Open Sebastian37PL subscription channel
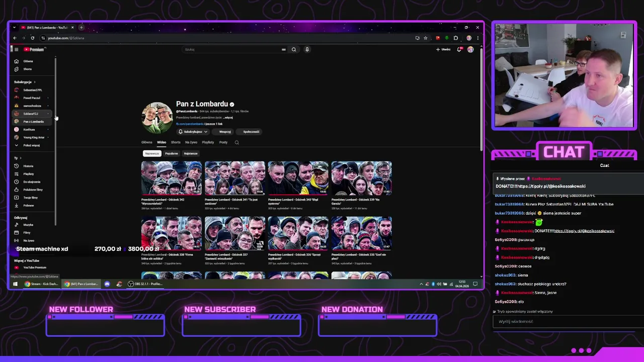 point(33,90)
